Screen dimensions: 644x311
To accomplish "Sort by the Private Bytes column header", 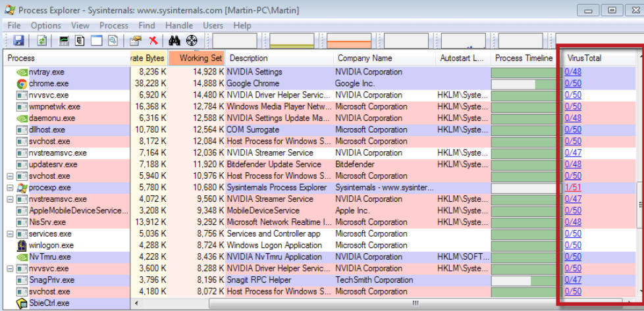I will pyautogui.click(x=149, y=59).
